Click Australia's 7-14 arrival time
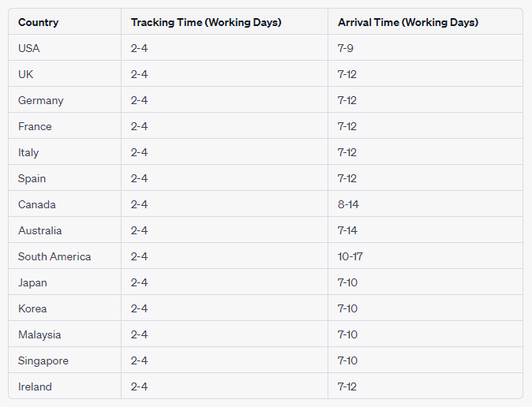Image resolution: width=532 pixels, height=407 pixels. coord(347,230)
